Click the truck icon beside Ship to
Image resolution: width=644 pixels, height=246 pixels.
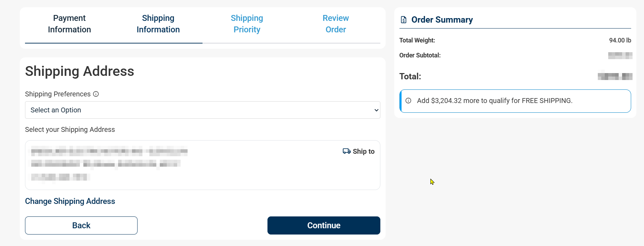click(x=346, y=151)
